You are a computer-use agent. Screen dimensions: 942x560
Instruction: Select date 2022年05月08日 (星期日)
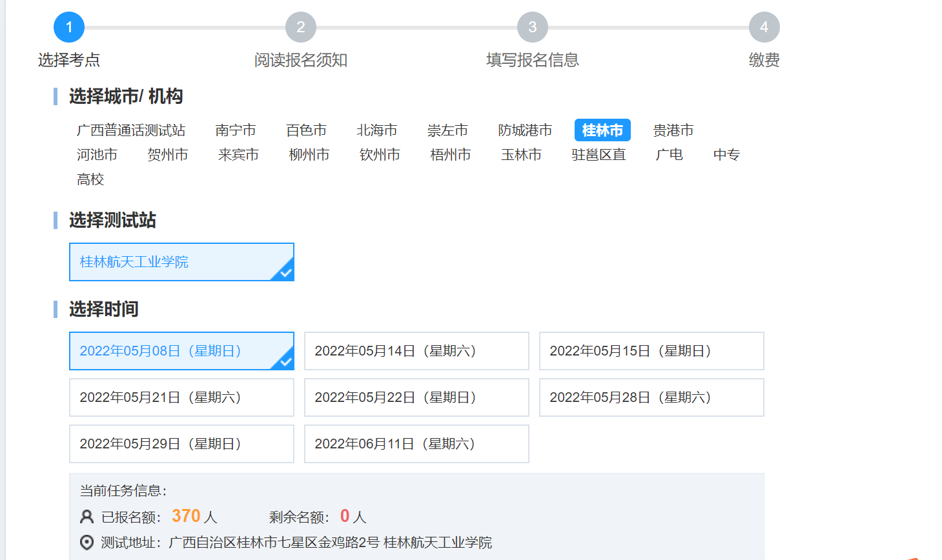tap(181, 351)
